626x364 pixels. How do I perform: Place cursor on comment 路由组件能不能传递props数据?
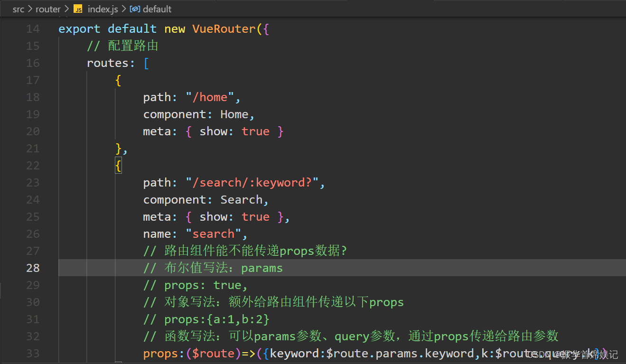[x=245, y=251]
